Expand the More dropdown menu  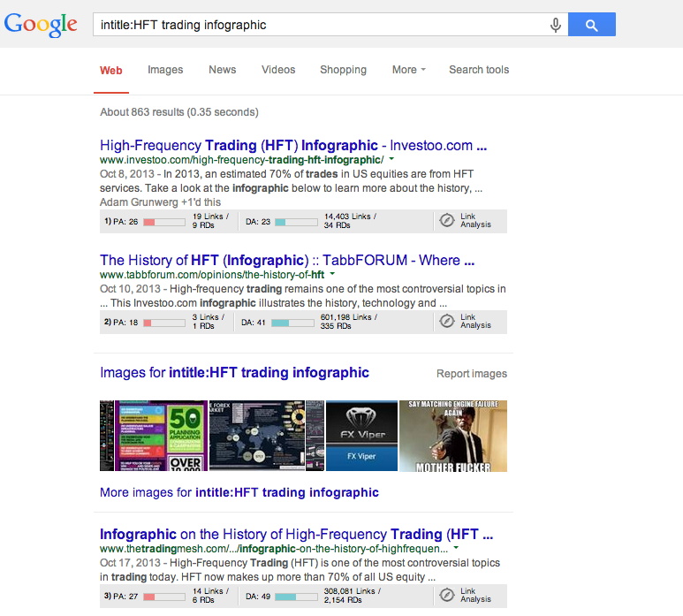[408, 70]
